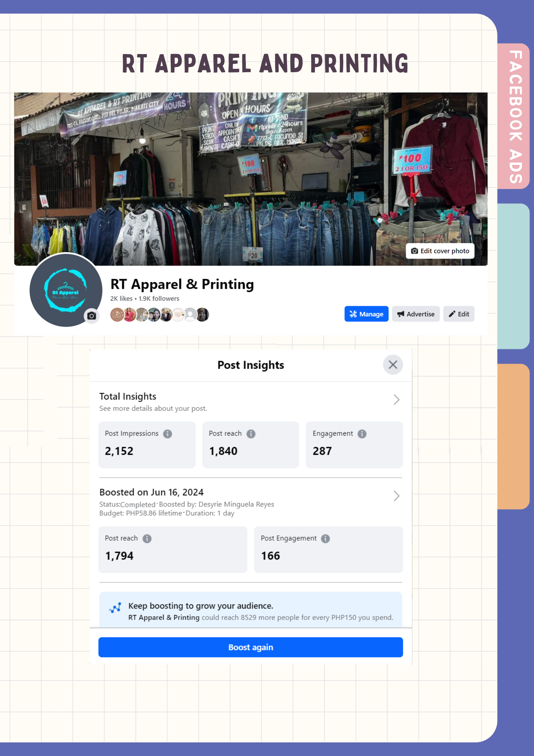Screen dimensions: 534x756
Task: Click the growth chart icon in boosting tip
Action: coord(115,608)
